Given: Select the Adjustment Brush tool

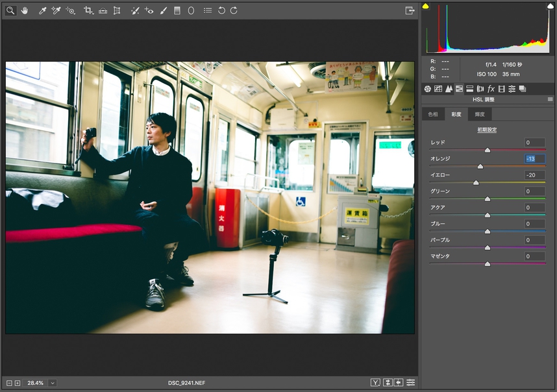Looking at the screenshot, I should (163, 10).
